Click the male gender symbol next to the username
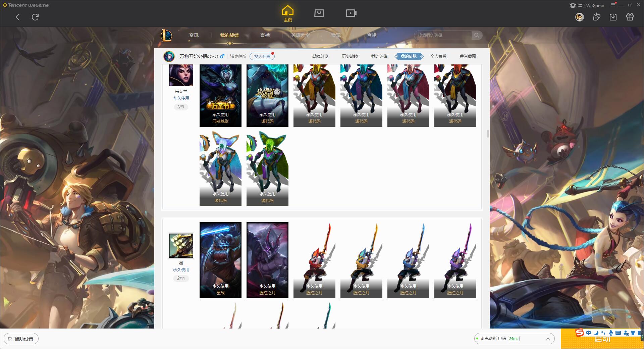Screen dimensions: 644x349 [x=222, y=56]
